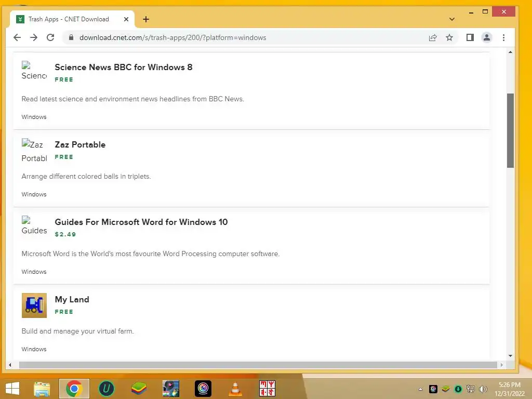Open Science News BBC for Windows 8 listing
The image size is (532, 399).
point(124,67)
